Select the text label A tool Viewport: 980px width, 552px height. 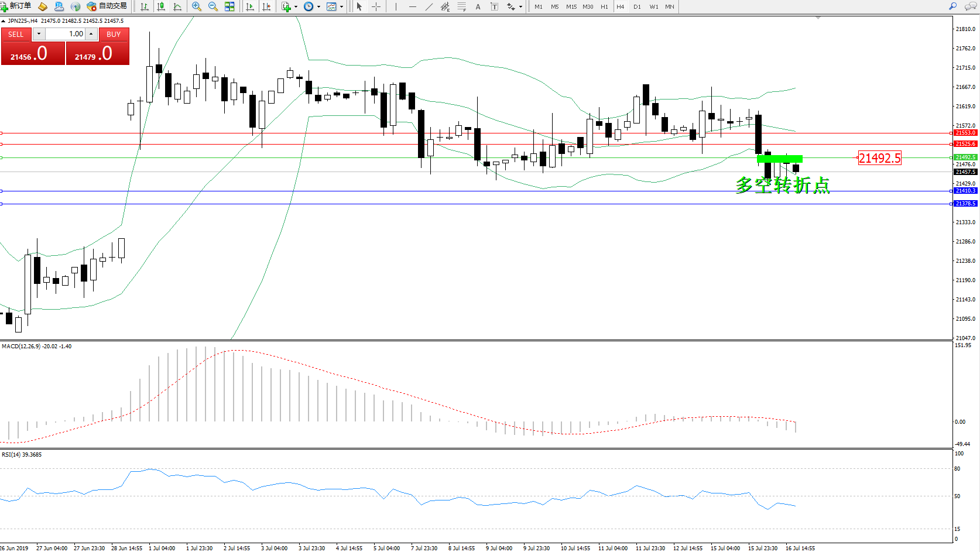(x=478, y=6)
